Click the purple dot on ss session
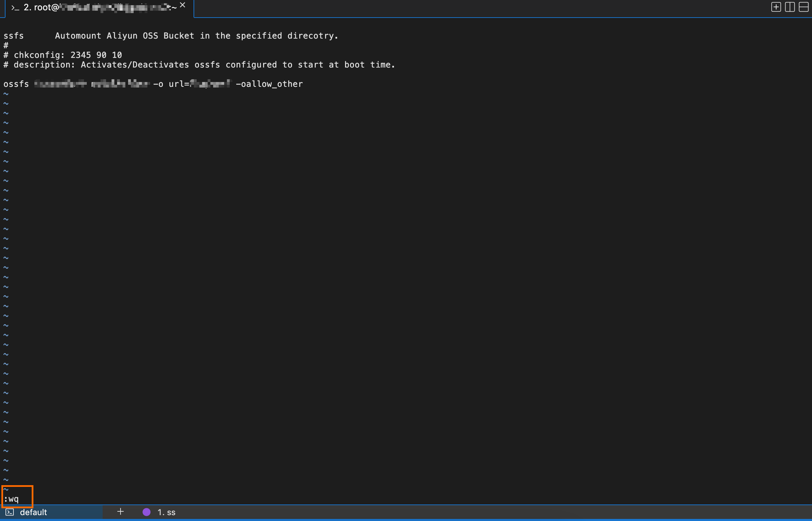Screen dimensions: 812x521 pyautogui.click(x=146, y=512)
